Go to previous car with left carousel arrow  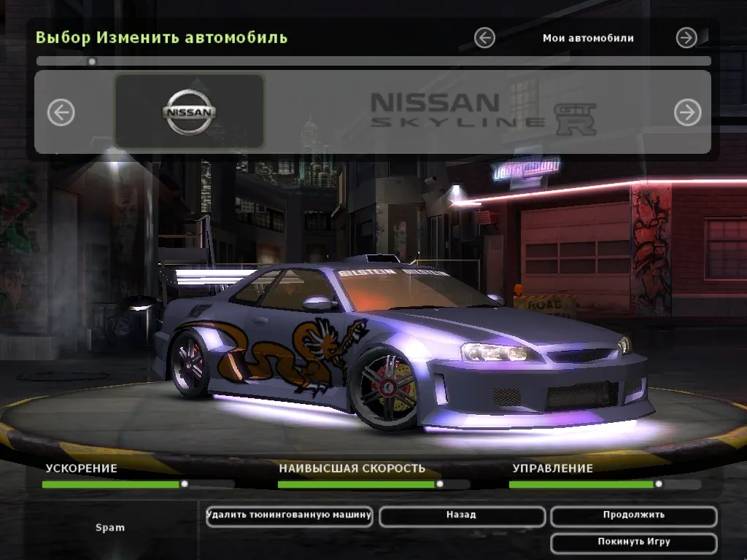click(x=61, y=112)
